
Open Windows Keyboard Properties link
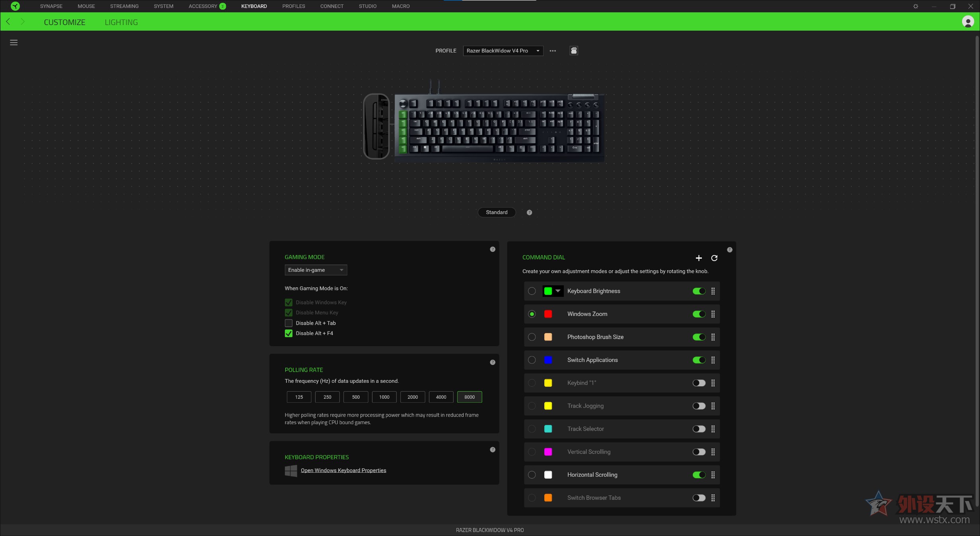(343, 470)
